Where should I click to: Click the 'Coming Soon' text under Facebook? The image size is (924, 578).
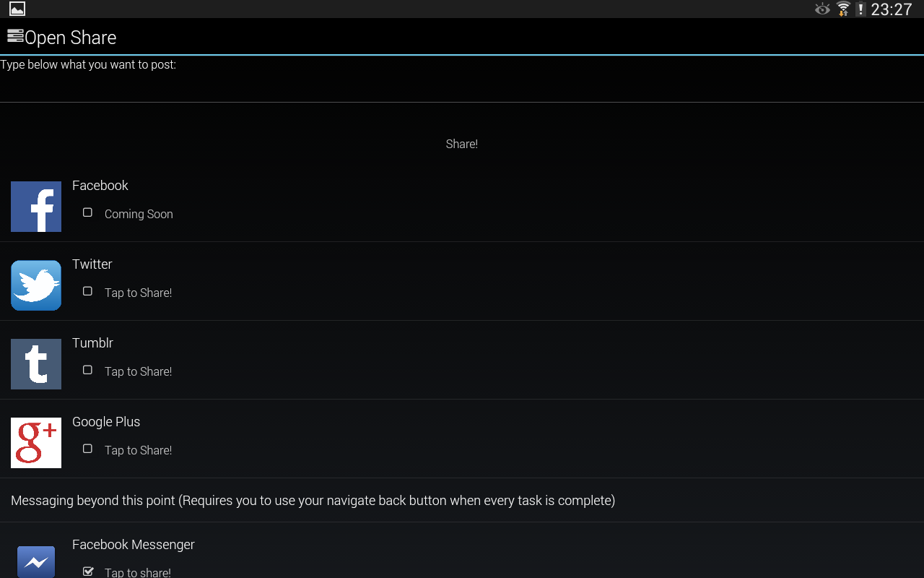pyautogui.click(x=139, y=215)
